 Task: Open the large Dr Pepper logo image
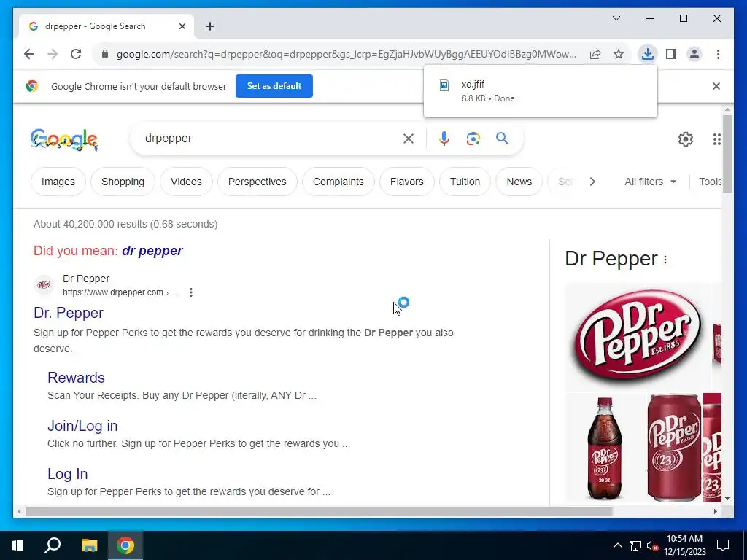pyautogui.click(x=638, y=337)
